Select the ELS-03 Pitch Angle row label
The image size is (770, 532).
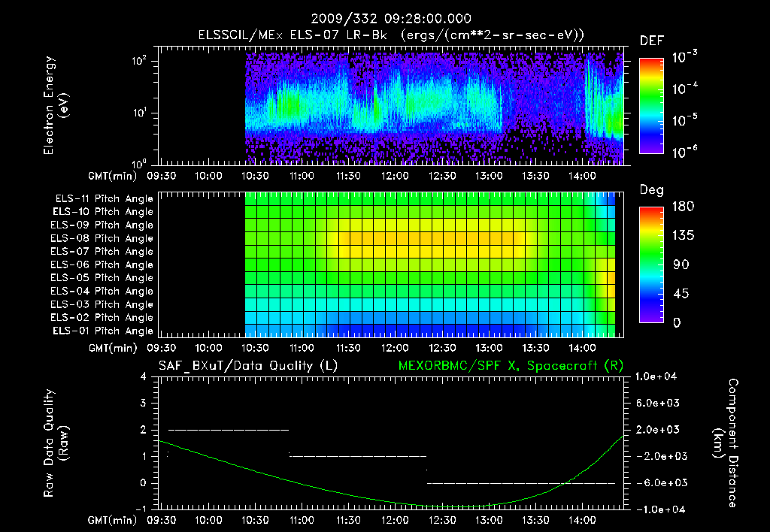pyautogui.click(x=102, y=305)
